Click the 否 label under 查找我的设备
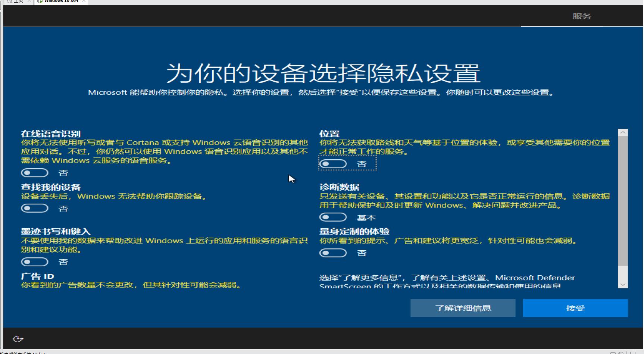644x354 pixels. (63, 209)
